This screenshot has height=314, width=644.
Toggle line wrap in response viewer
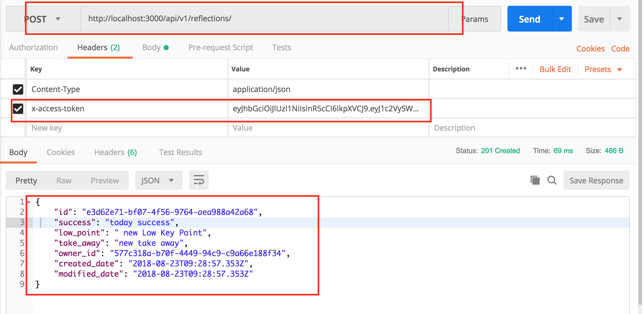[199, 180]
